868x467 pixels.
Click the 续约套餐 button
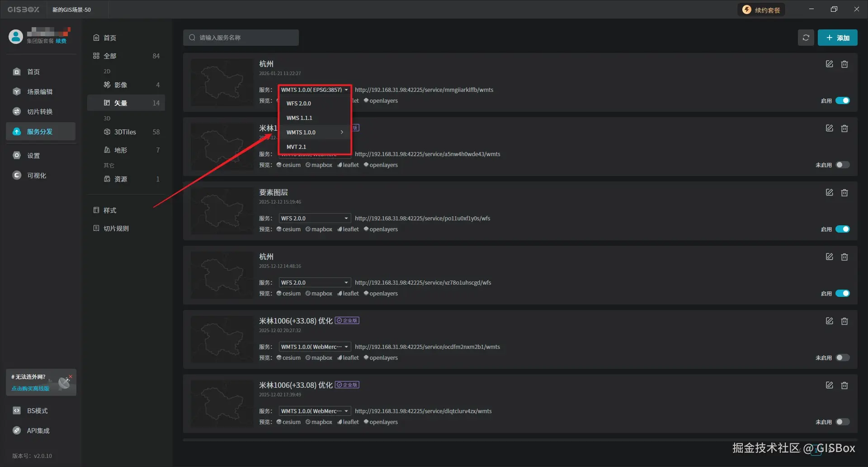pos(761,9)
